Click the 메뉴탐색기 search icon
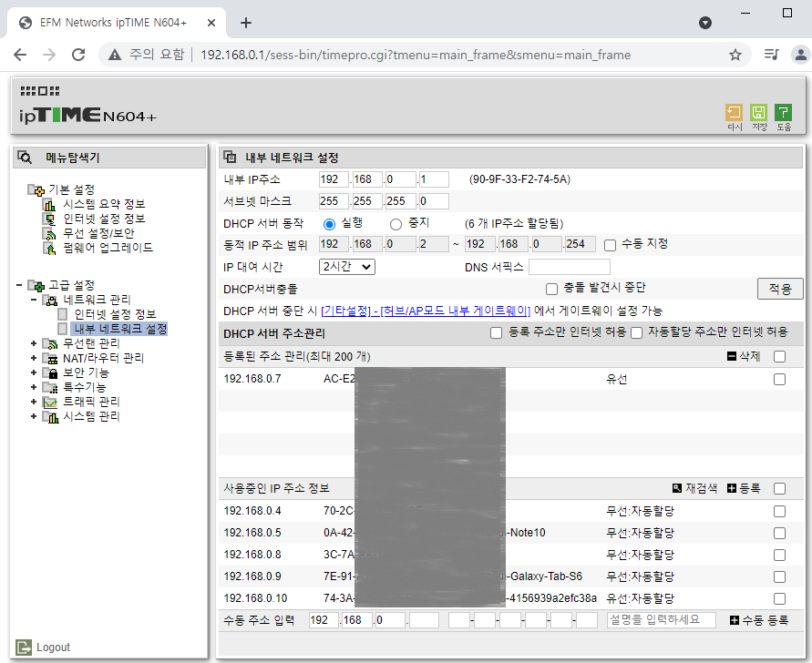 (25, 157)
